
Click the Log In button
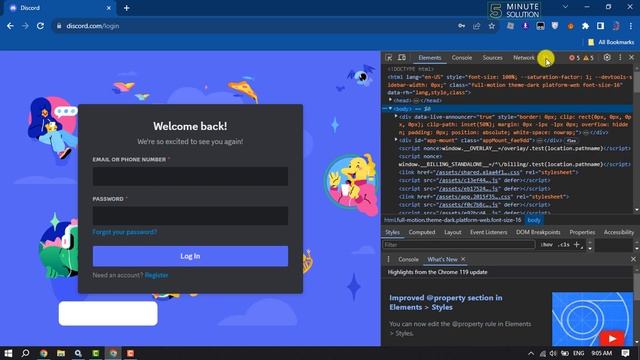click(190, 256)
